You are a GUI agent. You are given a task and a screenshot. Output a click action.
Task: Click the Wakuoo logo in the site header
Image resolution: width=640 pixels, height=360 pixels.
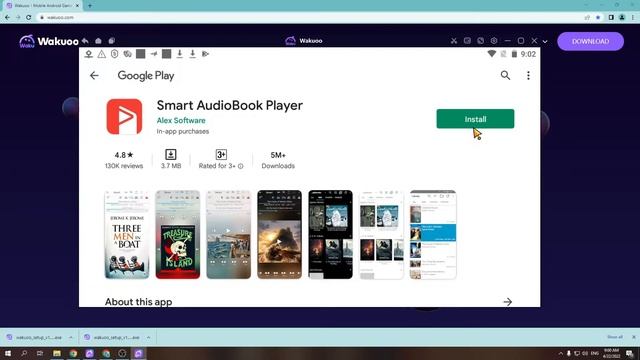click(49, 41)
